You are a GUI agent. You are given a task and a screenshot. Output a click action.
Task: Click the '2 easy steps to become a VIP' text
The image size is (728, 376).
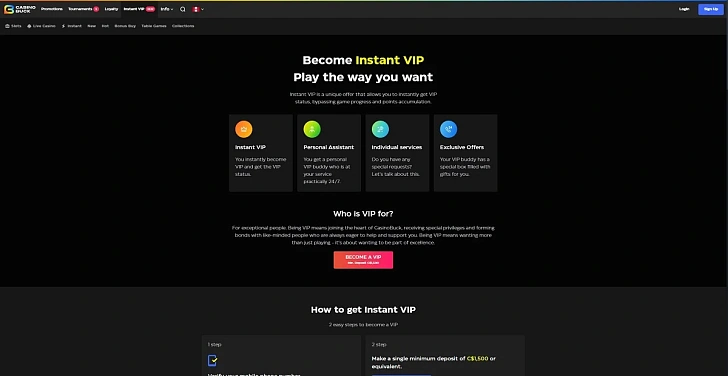coord(363,325)
